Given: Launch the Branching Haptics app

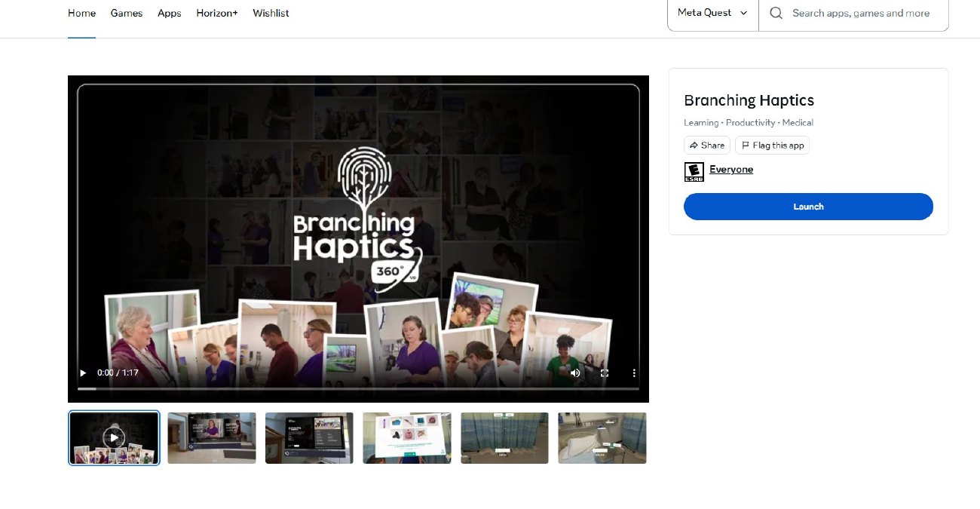Looking at the screenshot, I should coord(808,207).
